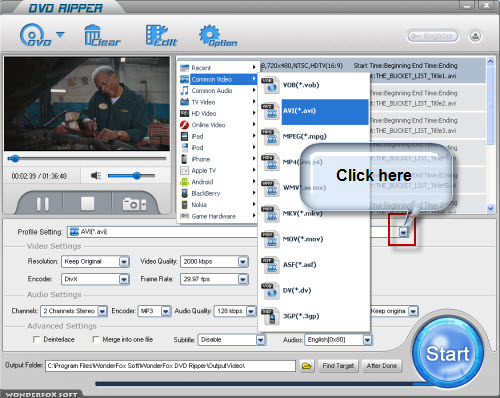Click After Done button
Viewport: 500px width, 398px height.
pyautogui.click(x=382, y=366)
